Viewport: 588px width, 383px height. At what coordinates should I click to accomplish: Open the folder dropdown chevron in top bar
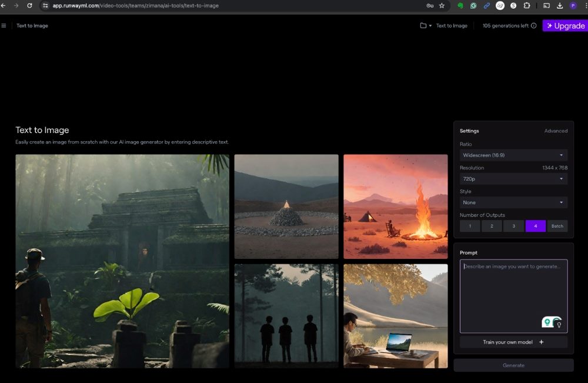tap(430, 25)
